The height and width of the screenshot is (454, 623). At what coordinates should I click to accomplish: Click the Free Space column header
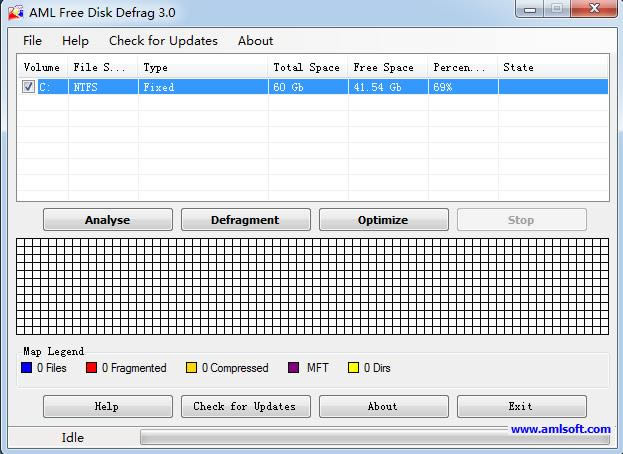click(388, 67)
